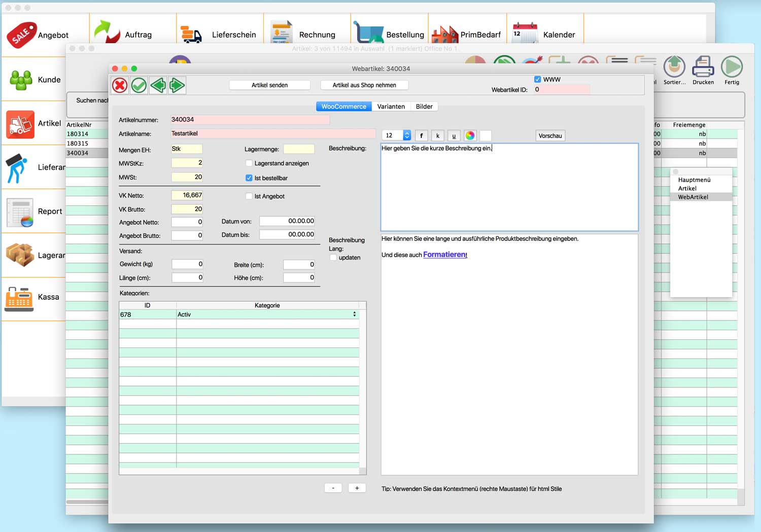Click Datum von date field
The image size is (761, 532).
point(287,221)
